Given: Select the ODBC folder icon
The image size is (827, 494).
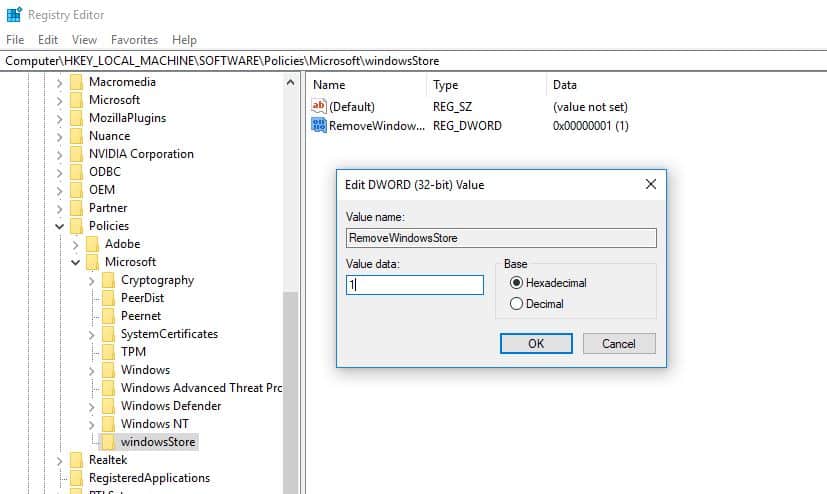Looking at the screenshot, I should [76, 171].
